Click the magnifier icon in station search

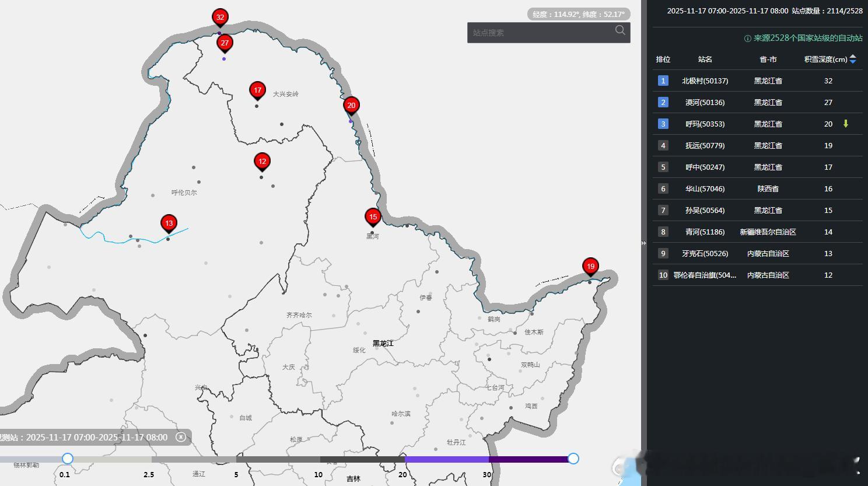[x=620, y=30]
